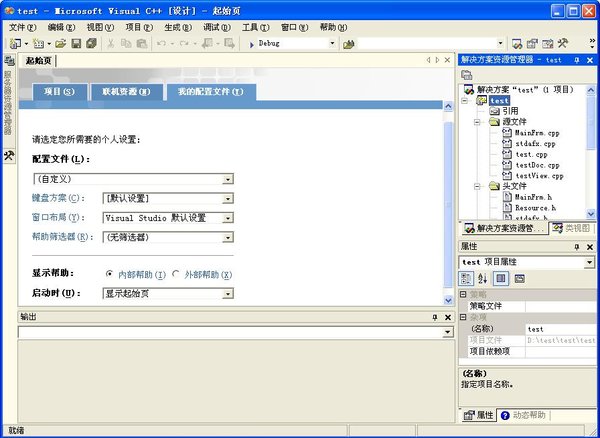Click the Solution Explorer scrollbar down arrow
The height and width of the screenshot is (438, 600).
(590, 214)
